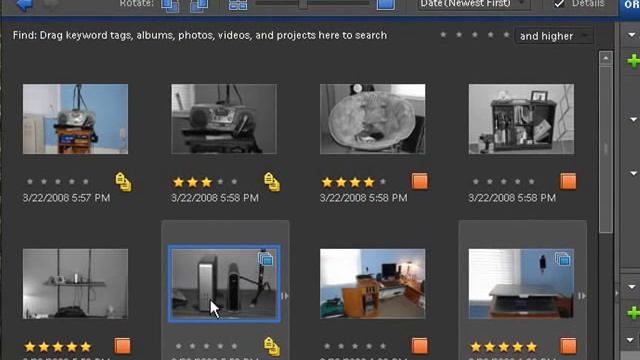Toggle bottom-most right panel expander arrow
Viewport: 640px width, 360px height.
tap(630, 340)
